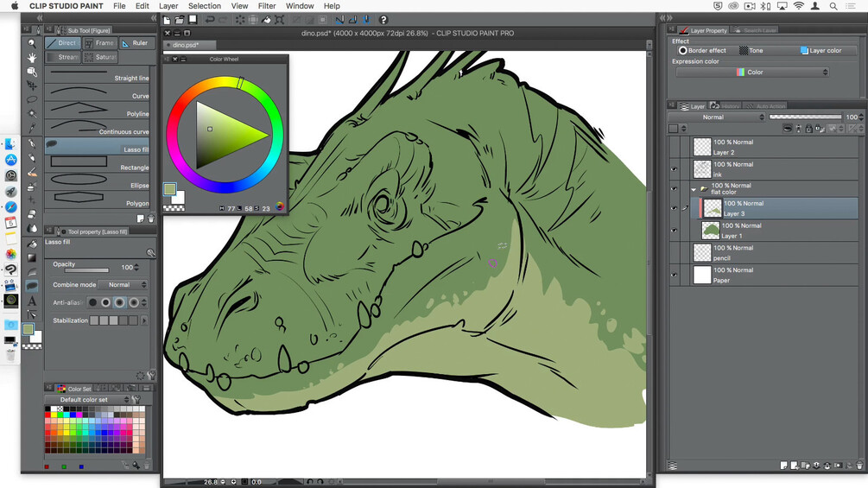Toggle visibility of flat color folder
The image size is (868, 488).
click(x=674, y=188)
